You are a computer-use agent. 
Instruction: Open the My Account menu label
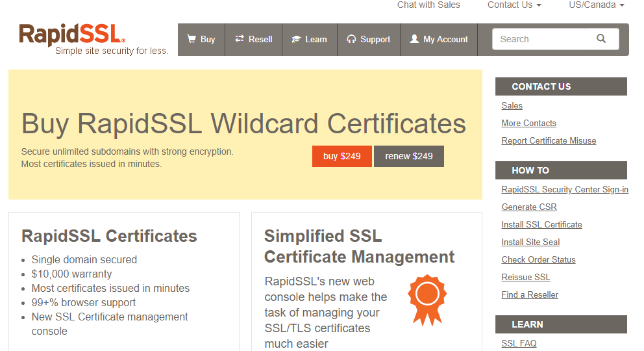(x=445, y=40)
